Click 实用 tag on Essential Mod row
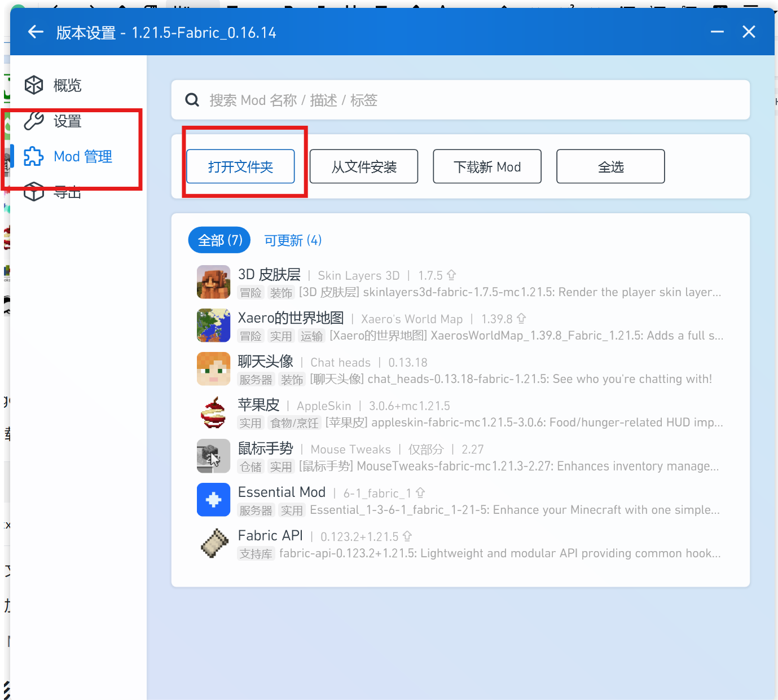This screenshot has height=700, width=778. 292,510
